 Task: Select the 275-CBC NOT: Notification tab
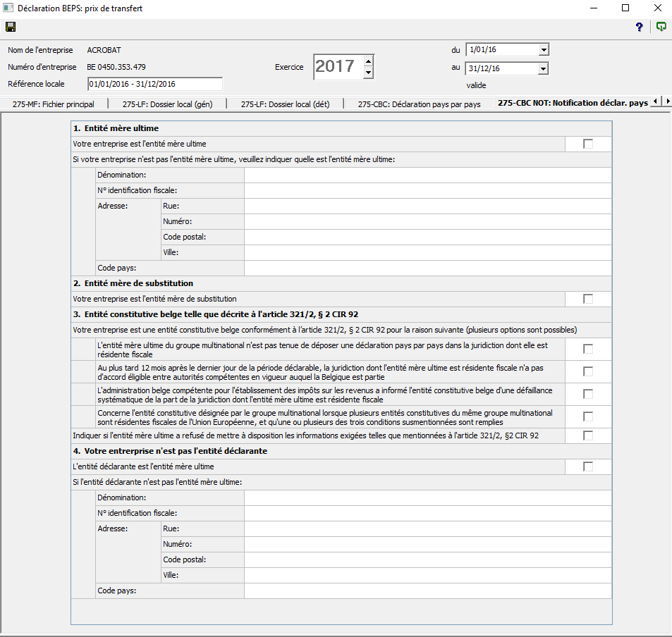coord(573,103)
